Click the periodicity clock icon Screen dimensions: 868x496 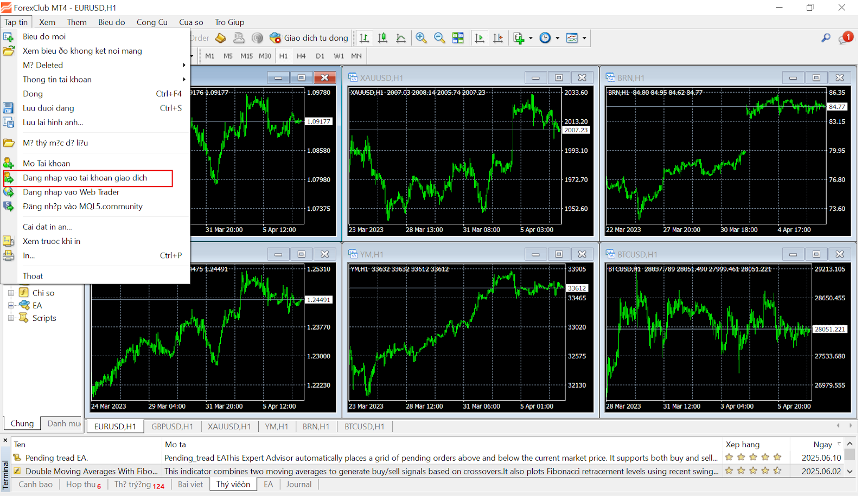545,38
